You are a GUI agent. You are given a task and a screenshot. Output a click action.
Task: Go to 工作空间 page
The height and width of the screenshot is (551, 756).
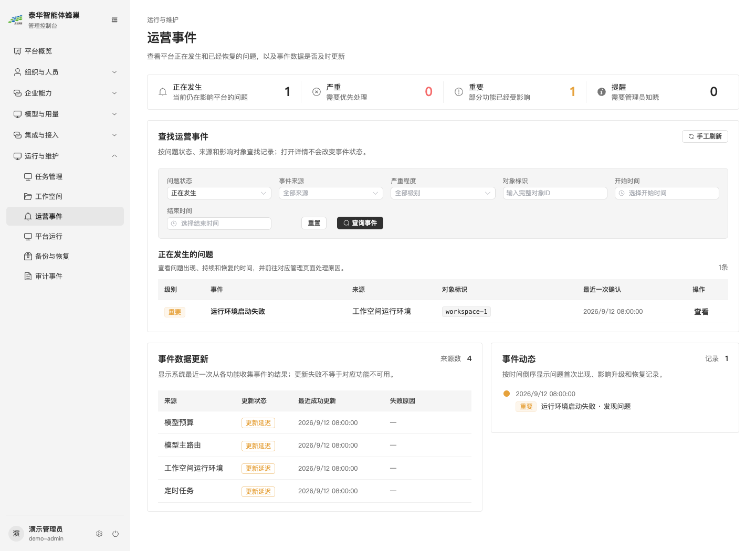(65, 196)
